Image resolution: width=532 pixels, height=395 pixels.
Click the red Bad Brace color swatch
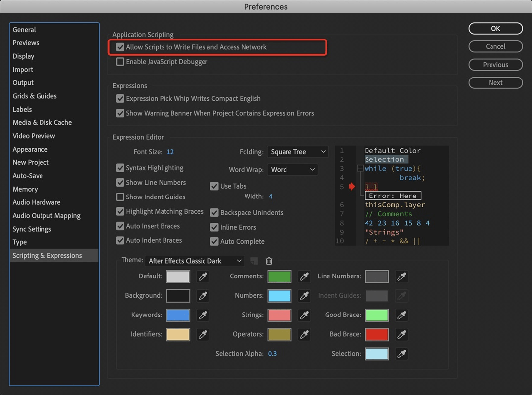376,334
